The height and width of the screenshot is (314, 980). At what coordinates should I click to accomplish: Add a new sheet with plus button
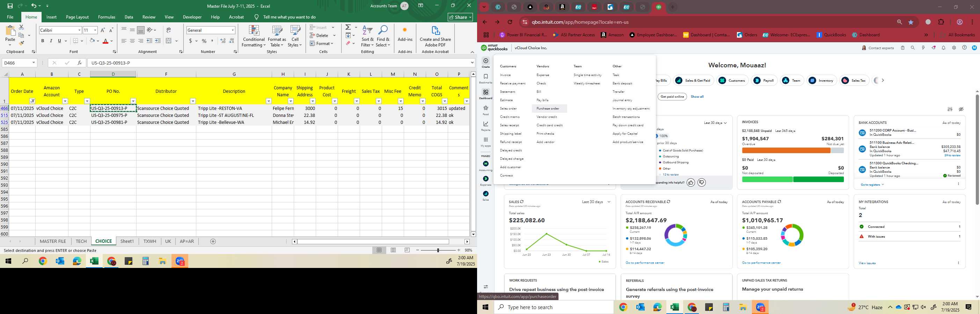click(x=213, y=241)
